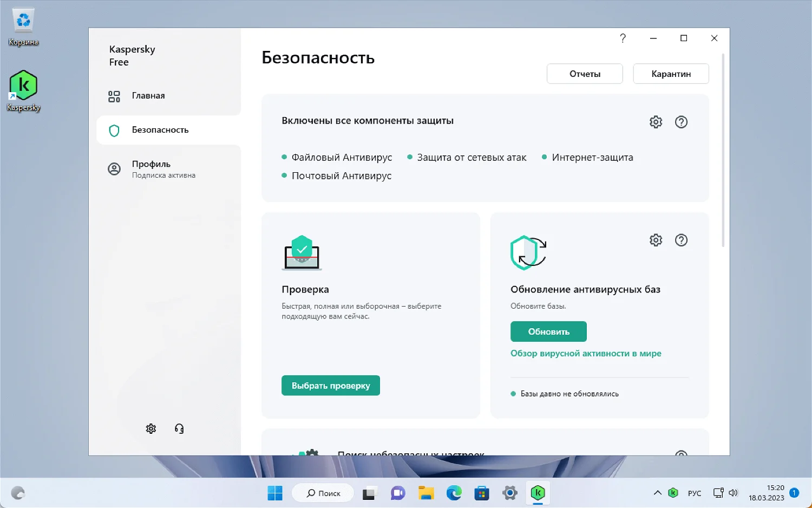The image size is (812, 508).
Task: Open Microsoft Store from the taskbar
Action: pyautogui.click(x=482, y=493)
